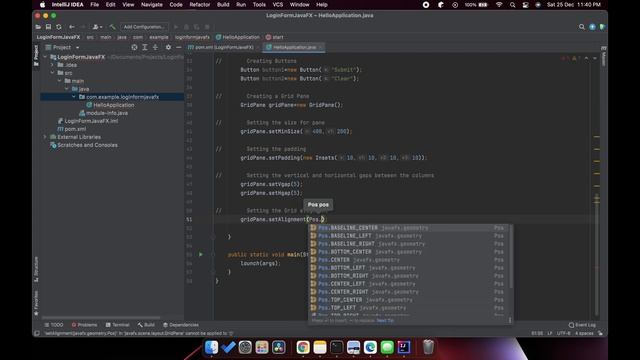Open the Add Configuration dropdown
640x360 pixels.
click(x=144, y=27)
